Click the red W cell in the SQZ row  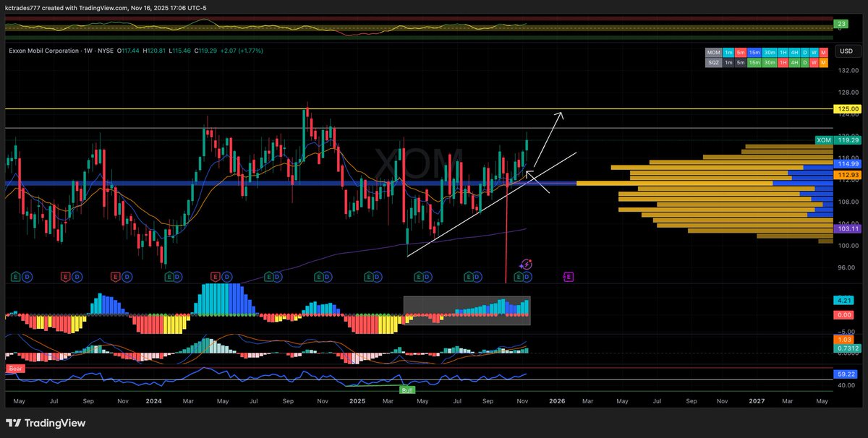(x=814, y=63)
